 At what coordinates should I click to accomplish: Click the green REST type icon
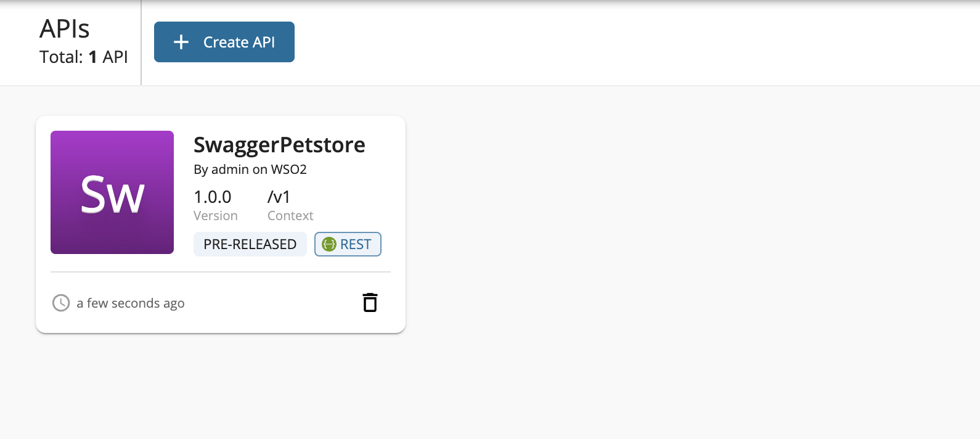(x=330, y=244)
